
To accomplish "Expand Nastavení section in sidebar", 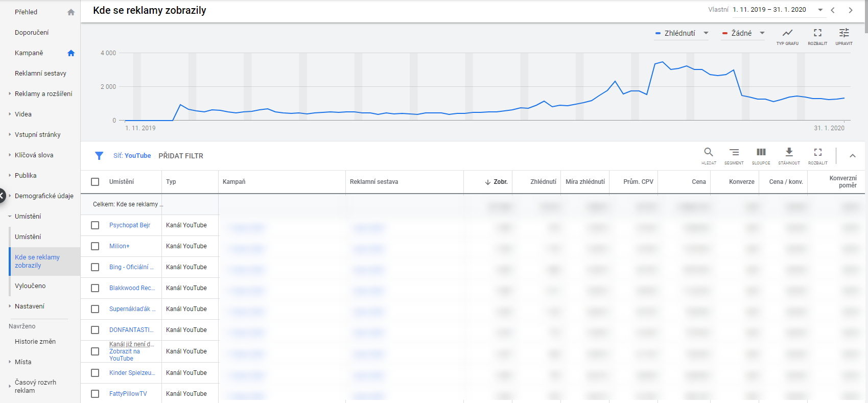I will pos(10,306).
